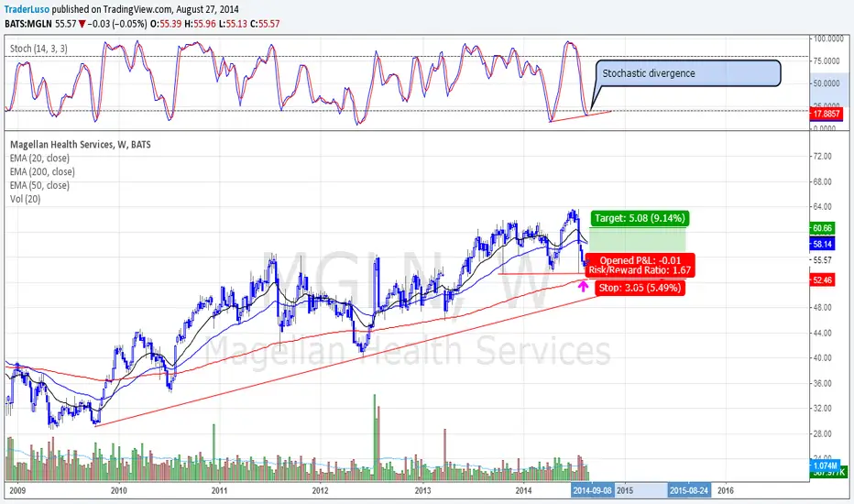This screenshot has height=504, width=854.
Task: Click the BATS:MGLN ticker symbol text
Action: (28, 24)
